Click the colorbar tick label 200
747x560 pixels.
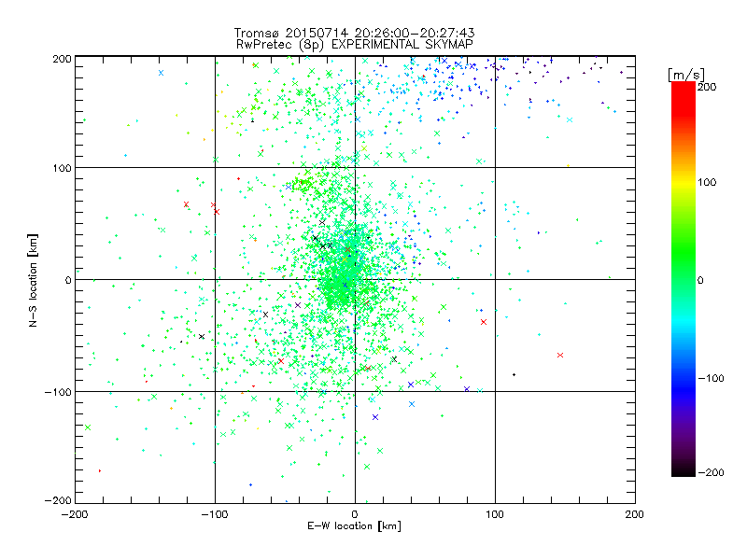pyautogui.click(x=707, y=87)
